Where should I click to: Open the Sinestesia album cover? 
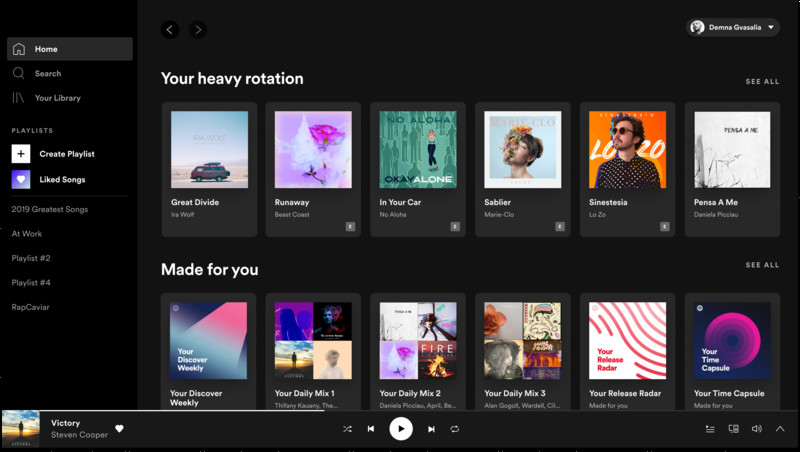pos(628,149)
